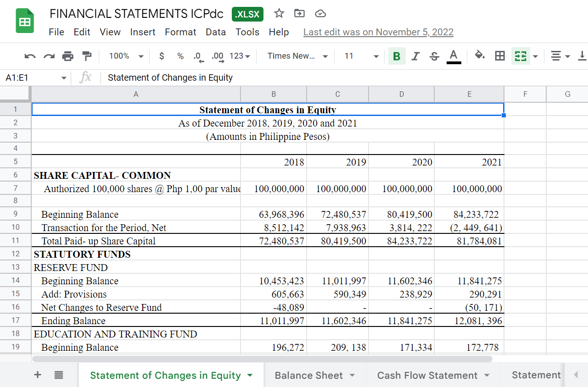Click the last edit history link

point(378,32)
